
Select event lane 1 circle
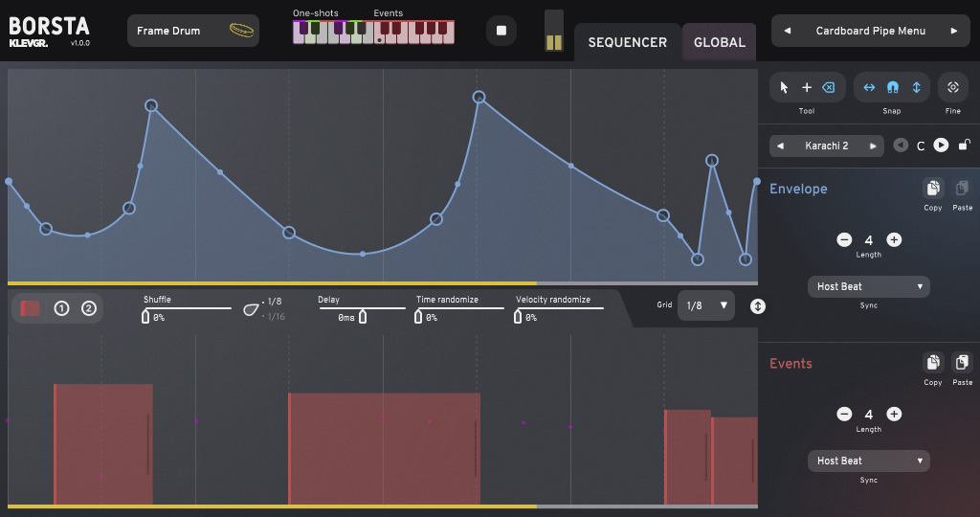(61, 308)
